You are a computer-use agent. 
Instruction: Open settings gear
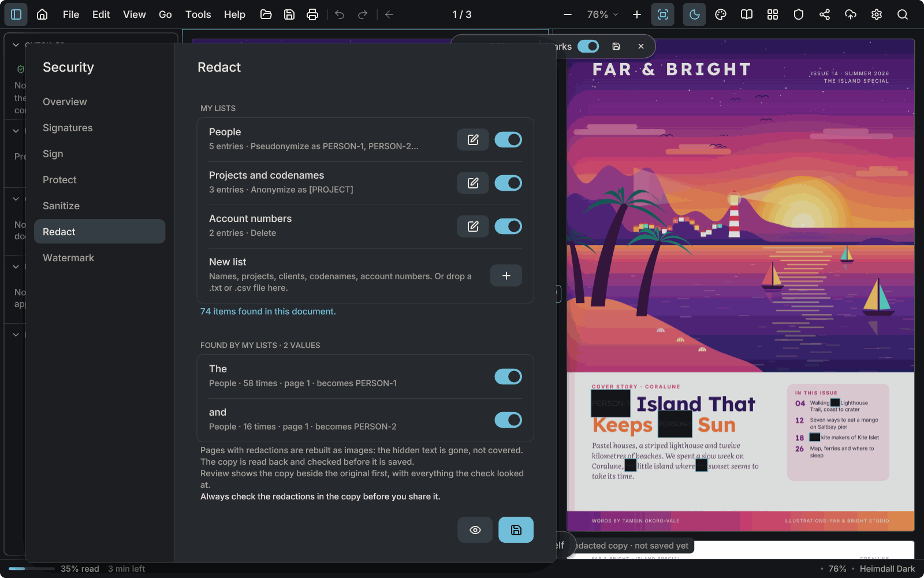(x=877, y=14)
